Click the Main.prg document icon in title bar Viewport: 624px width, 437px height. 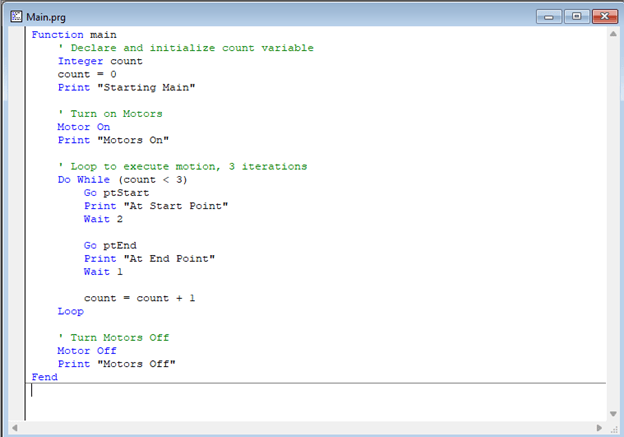pyautogui.click(x=16, y=17)
